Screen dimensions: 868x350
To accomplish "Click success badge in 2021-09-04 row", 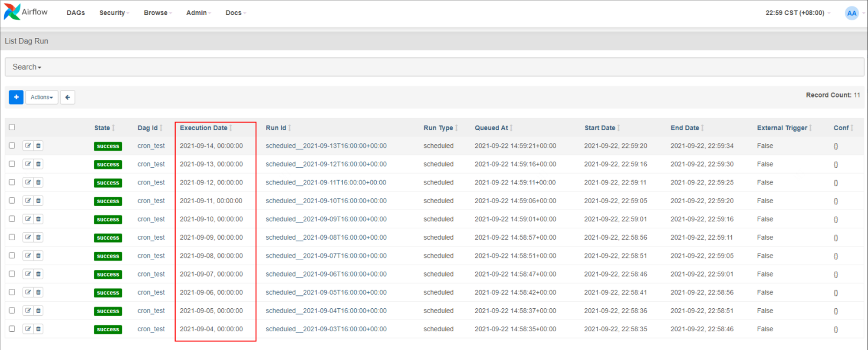I will click(108, 330).
